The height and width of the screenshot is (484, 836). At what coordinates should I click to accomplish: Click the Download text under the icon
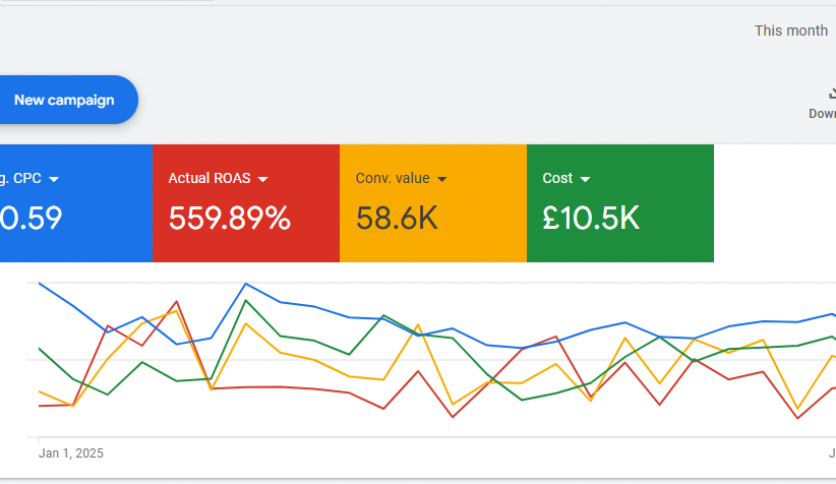[x=822, y=114]
